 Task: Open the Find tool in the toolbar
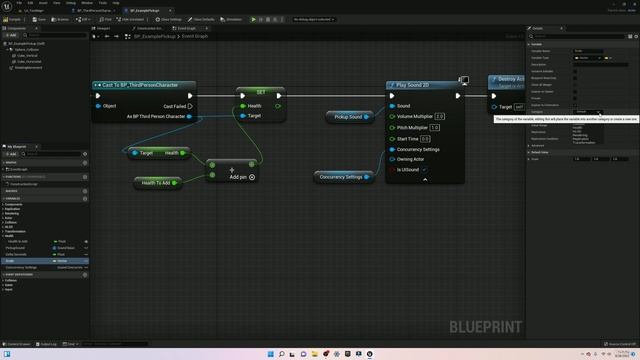[105, 19]
